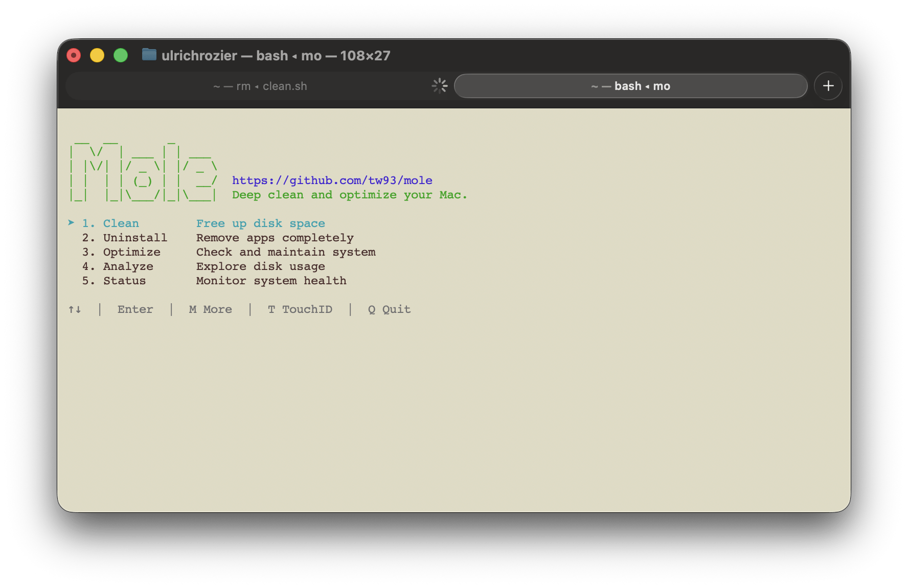The image size is (908, 588).
Task: Click the selection arrow beside Clean
Action: (x=72, y=223)
